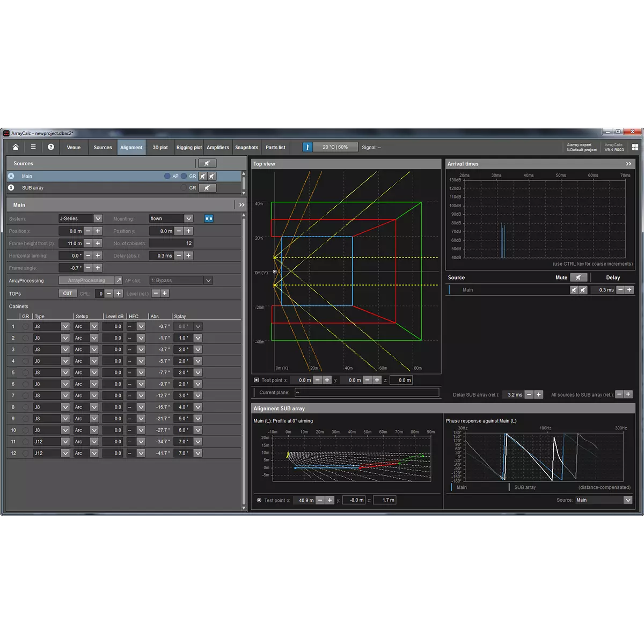Select the lower Test point radio button

pyautogui.click(x=259, y=500)
